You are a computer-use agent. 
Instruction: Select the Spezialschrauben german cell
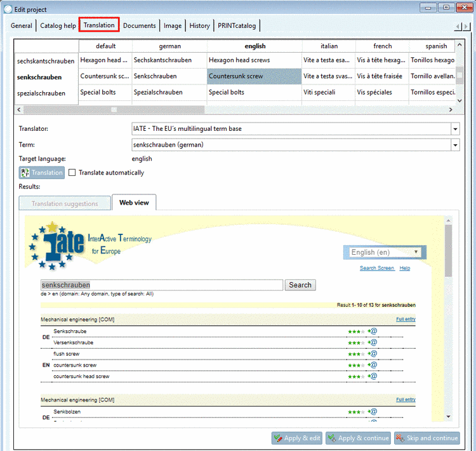169,92
